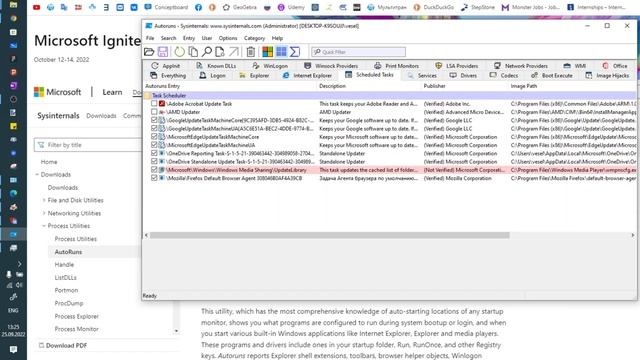The image size is (640, 360).
Task: Click Autoruns horizontal scrollbar left arrow
Action: pyautogui.click(x=147, y=235)
